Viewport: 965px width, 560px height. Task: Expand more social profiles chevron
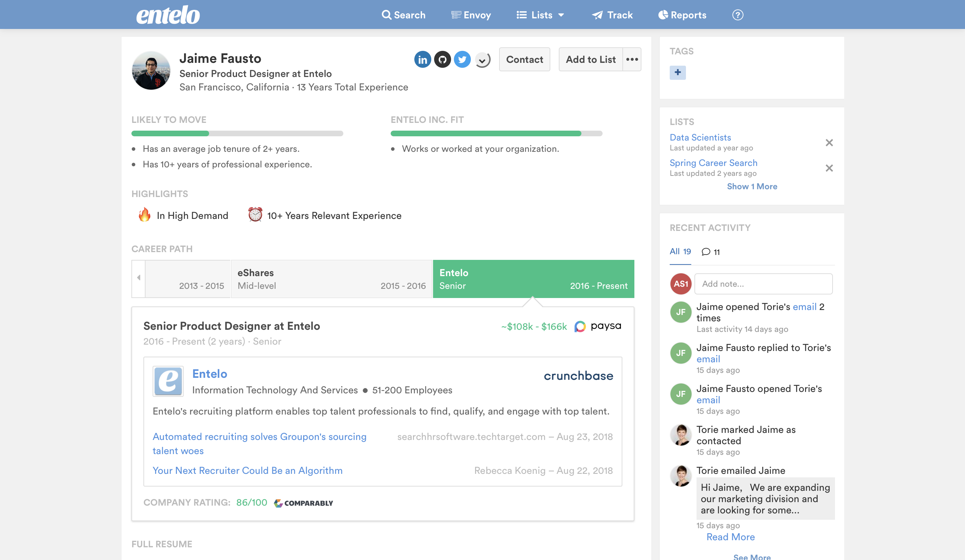pyautogui.click(x=482, y=60)
